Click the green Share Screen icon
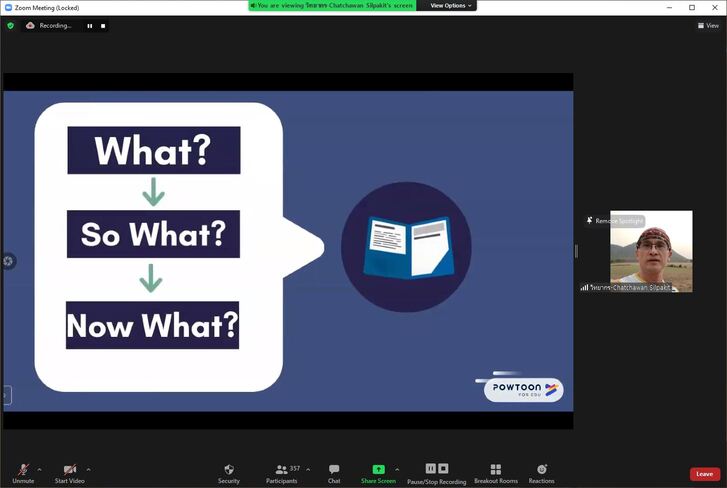Image resolution: width=727 pixels, height=488 pixels. point(378,469)
